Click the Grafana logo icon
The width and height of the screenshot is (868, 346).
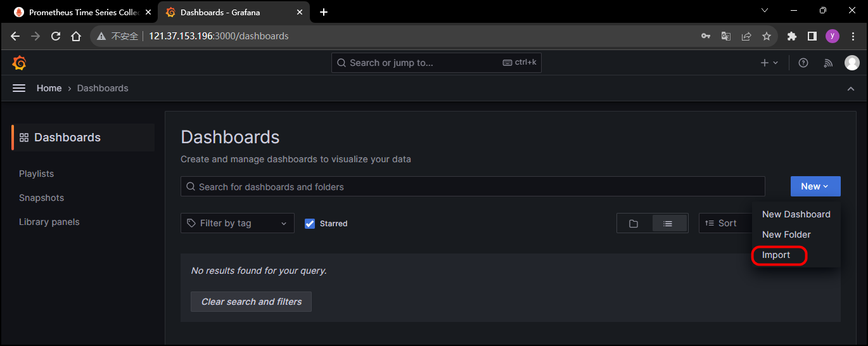19,63
